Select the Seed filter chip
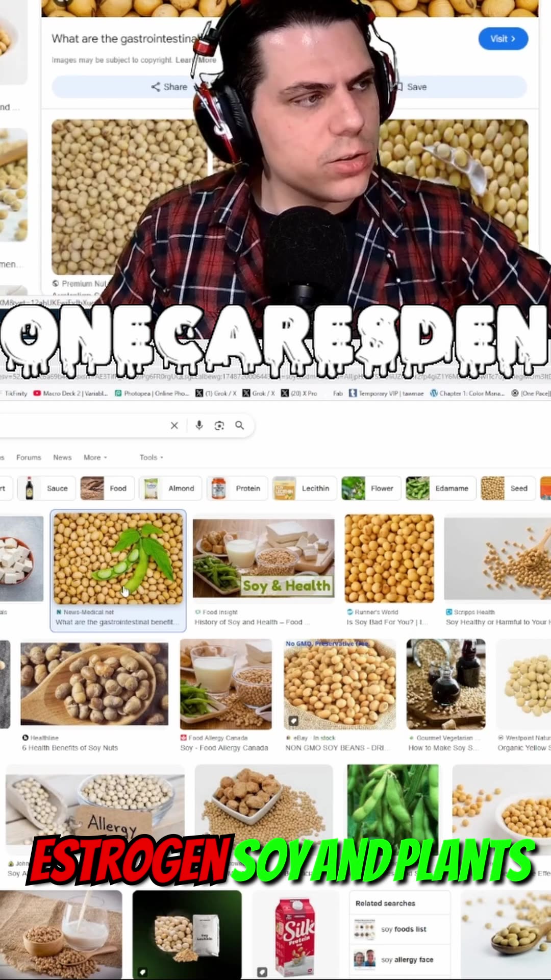Screen dimensions: 551x980 pos(508,488)
